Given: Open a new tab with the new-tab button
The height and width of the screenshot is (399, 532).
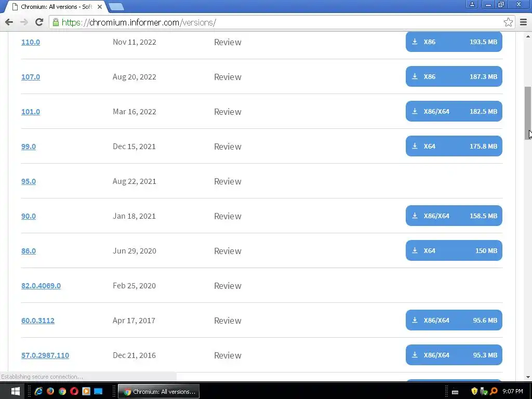Looking at the screenshot, I should point(116,7).
